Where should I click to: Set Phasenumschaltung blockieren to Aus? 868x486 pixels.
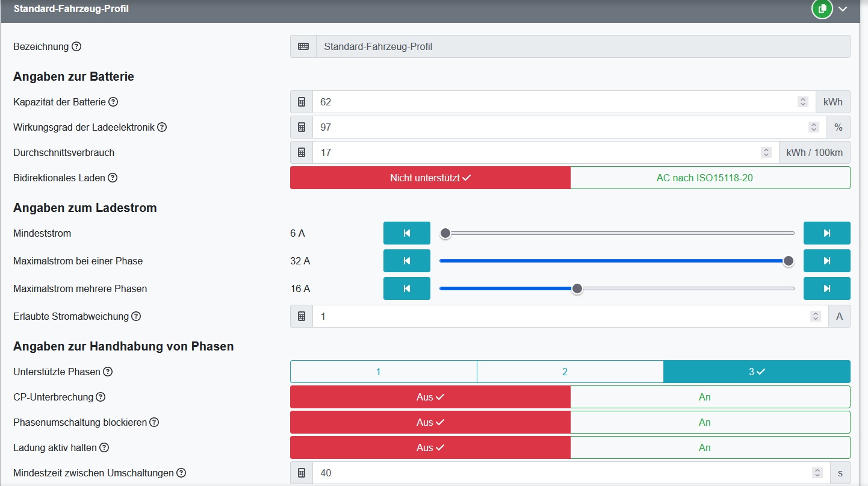430,422
